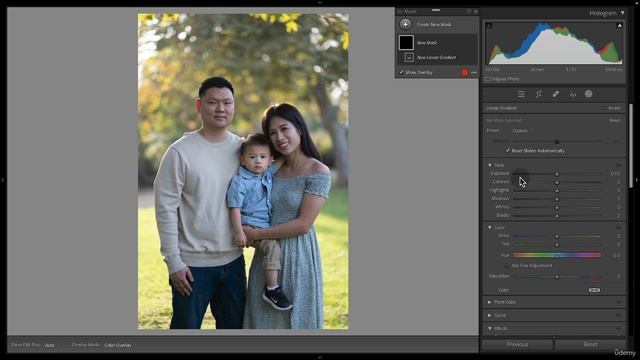Adjust the Amount slider handle

click(x=557, y=141)
